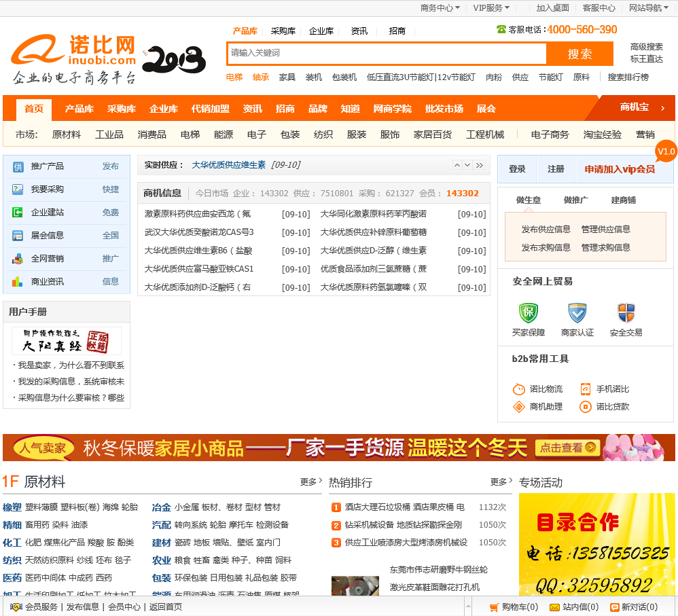The height and width of the screenshot is (616, 678).
Task: Open market category 淘宝经验
Action: tap(603, 134)
